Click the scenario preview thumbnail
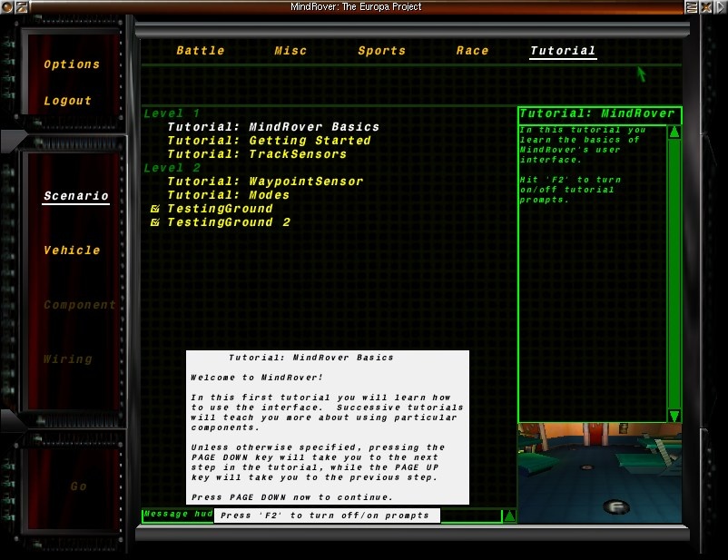 pos(599,473)
